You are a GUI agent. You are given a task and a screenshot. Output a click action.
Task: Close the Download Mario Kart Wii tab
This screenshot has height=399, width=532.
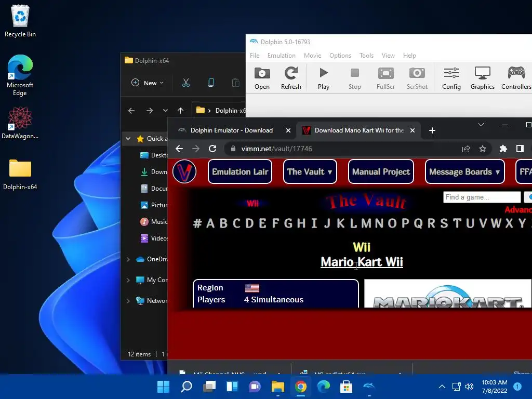[412, 130]
